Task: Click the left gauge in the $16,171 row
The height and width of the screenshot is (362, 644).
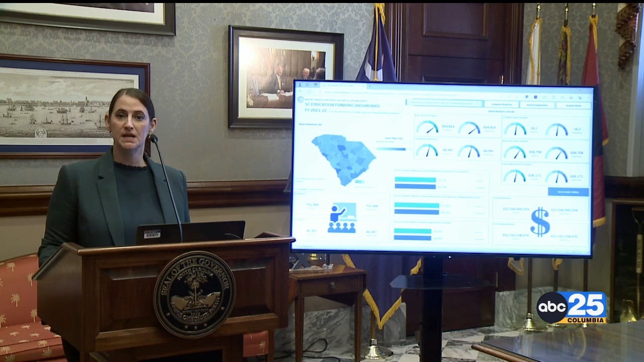Action: pyautogui.click(x=515, y=176)
